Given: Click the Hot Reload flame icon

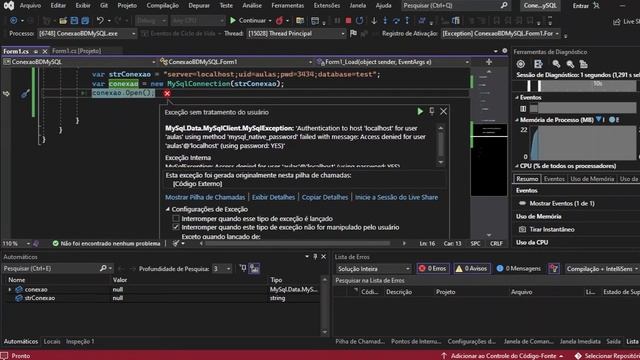Looking at the screenshot, I should [280, 20].
